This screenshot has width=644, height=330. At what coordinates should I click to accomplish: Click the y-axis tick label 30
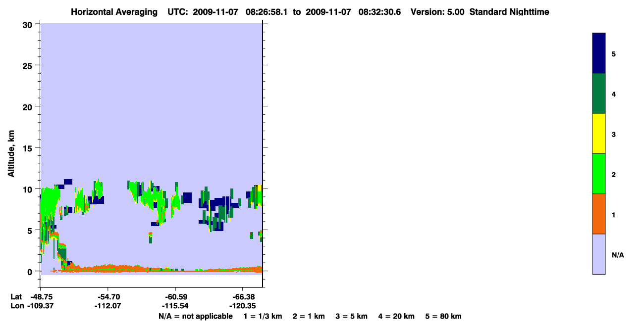click(28, 24)
